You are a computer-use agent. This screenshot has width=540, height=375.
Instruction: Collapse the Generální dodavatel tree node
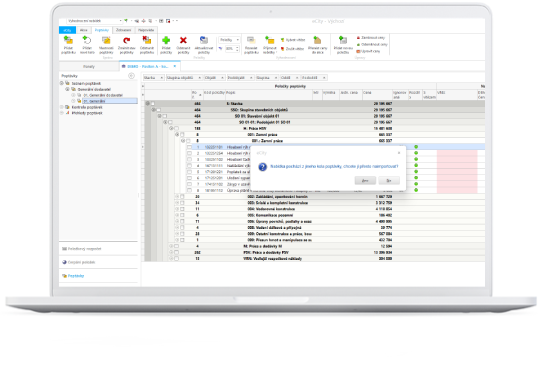(68, 89)
